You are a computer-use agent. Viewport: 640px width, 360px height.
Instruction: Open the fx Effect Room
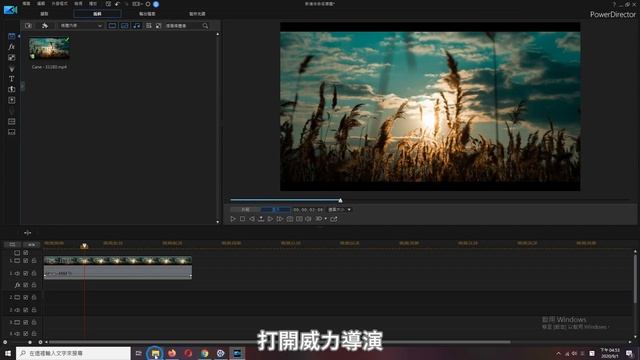[11, 47]
